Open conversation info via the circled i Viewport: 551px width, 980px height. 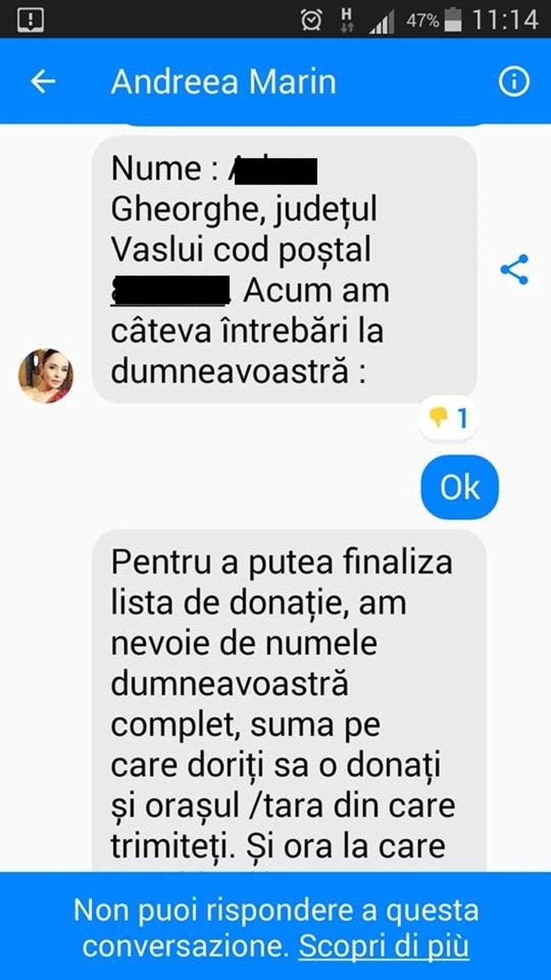(x=514, y=82)
